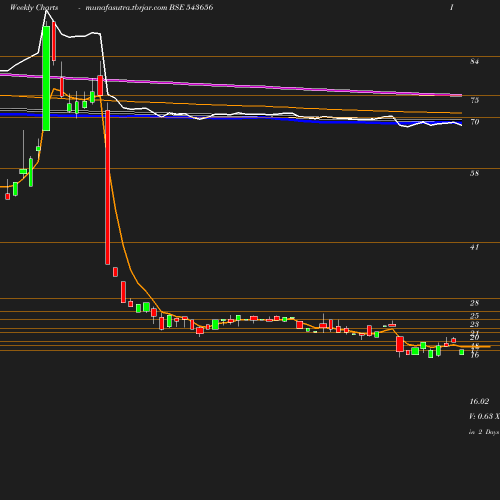Image resolution: width=500 pixels, height=500 pixels.
Task: Select the 84 price level label
Action: [x=474, y=61]
